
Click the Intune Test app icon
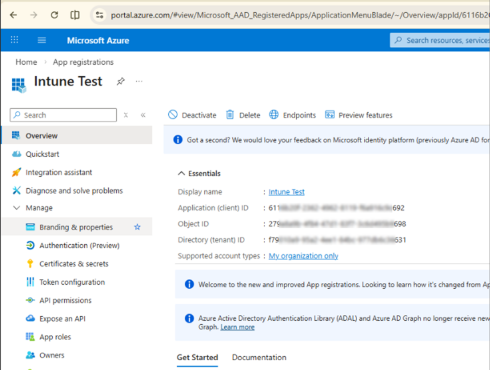pyautogui.click(x=19, y=85)
